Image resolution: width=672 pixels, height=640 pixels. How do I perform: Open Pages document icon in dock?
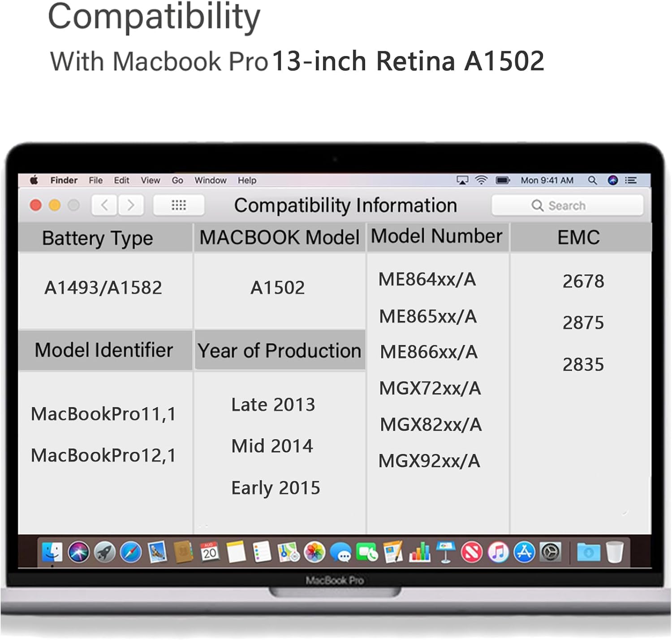point(393,552)
